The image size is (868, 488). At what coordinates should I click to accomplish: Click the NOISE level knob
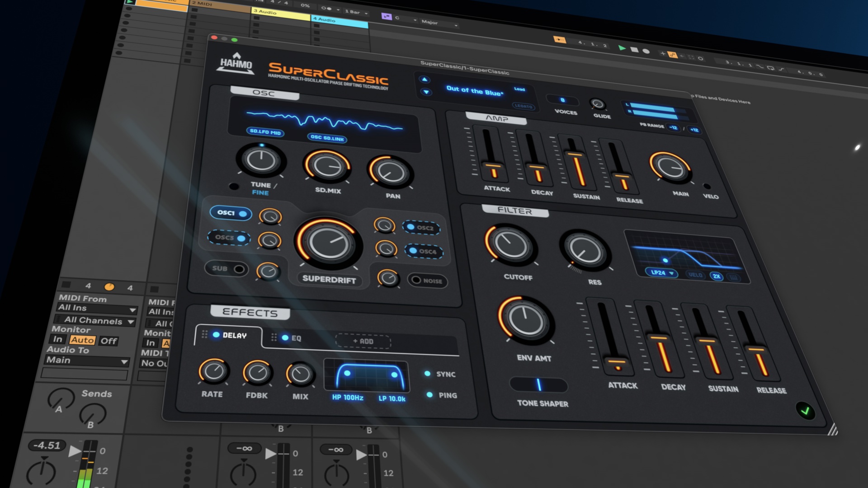click(x=388, y=278)
